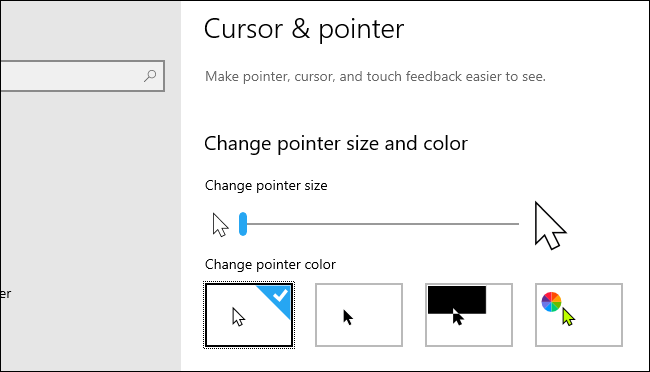Click the blue pointer size slider handle

click(243, 224)
